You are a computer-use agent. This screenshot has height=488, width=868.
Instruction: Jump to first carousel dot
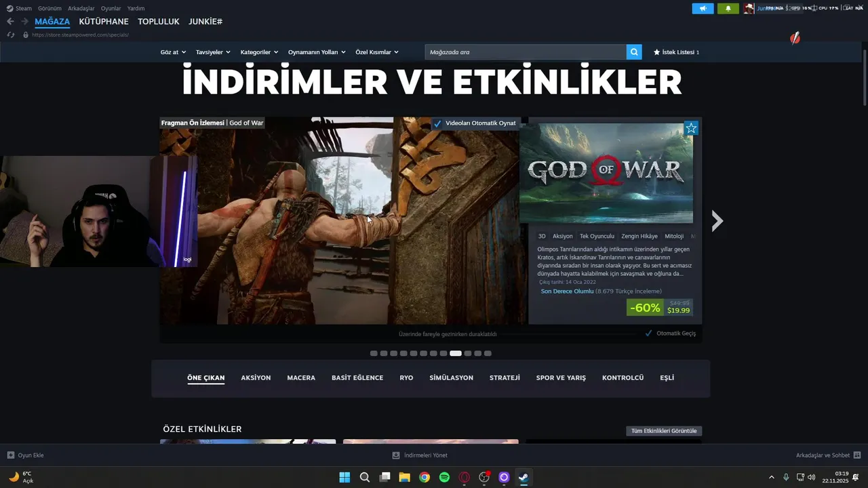coord(374,353)
